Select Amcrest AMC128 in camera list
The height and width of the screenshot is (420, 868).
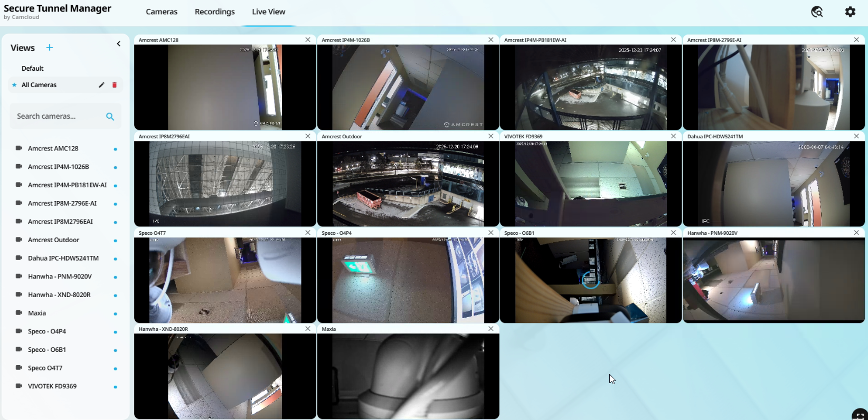pos(66,149)
